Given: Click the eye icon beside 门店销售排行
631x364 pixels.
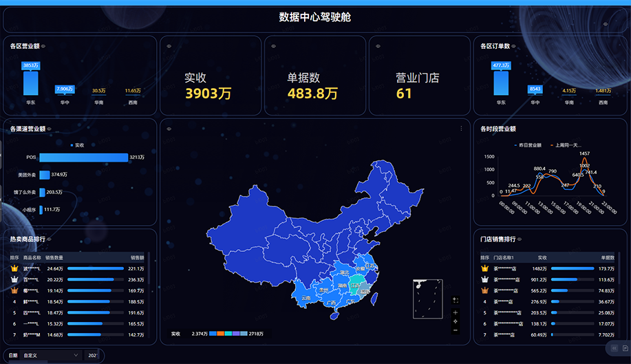Looking at the screenshot, I should (520, 239).
